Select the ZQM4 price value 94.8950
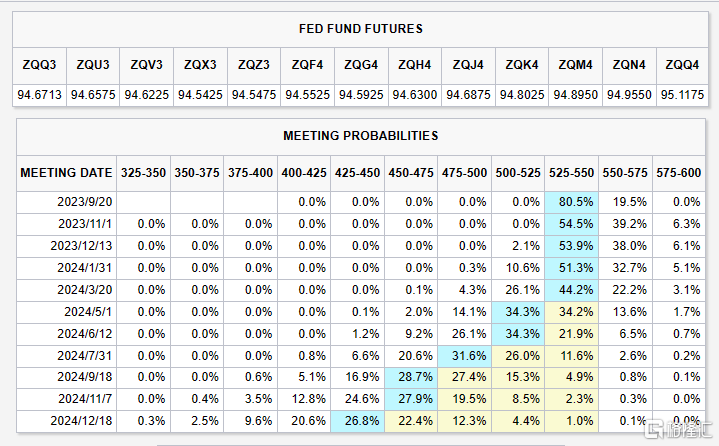Viewport: 719px width, 446px height. click(x=575, y=95)
